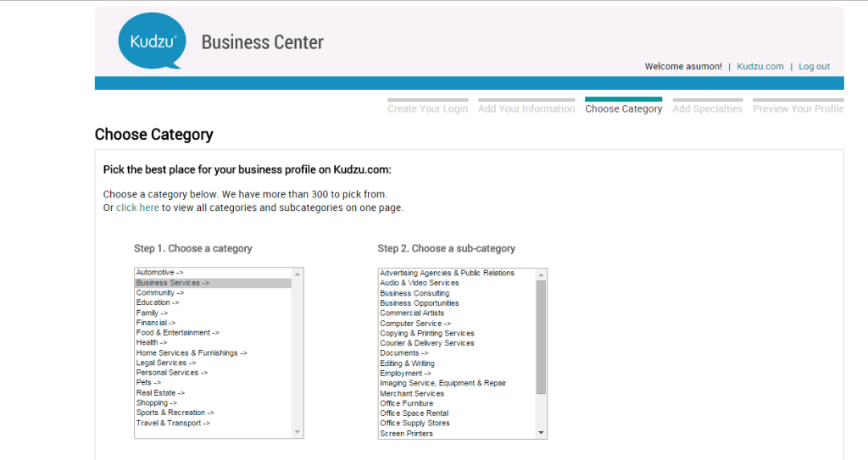Select Business Services category

pos(213,283)
